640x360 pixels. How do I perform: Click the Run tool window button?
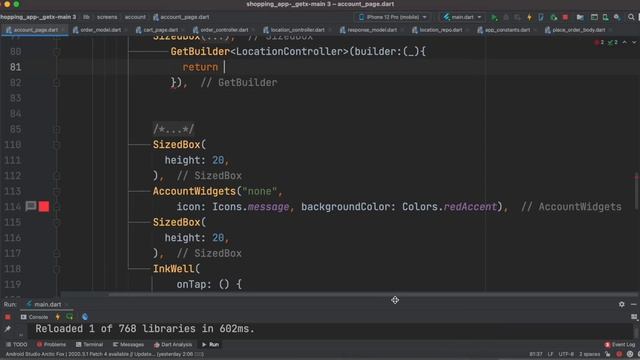tap(210, 345)
